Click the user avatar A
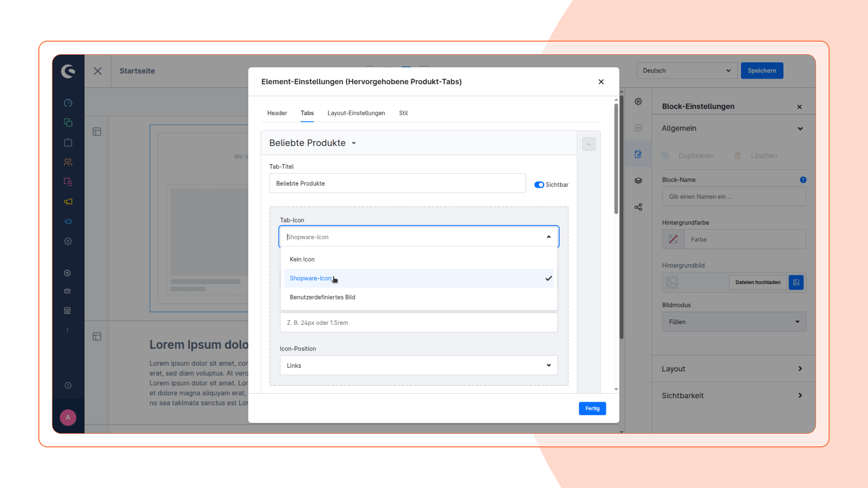Screen dimensions: 868x488 tap(68, 418)
